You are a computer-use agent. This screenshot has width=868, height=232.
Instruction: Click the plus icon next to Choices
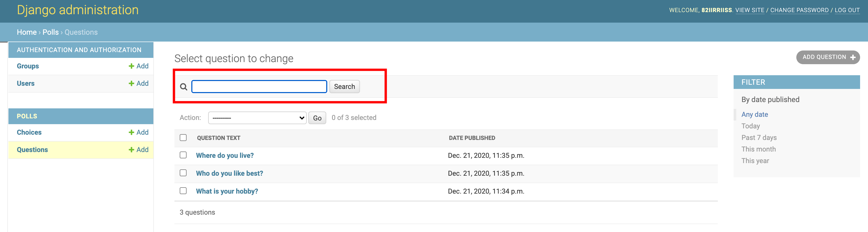(131, 133)
